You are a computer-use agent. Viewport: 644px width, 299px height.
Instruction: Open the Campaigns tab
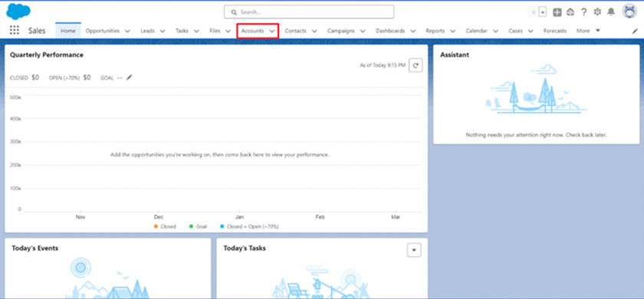tap(341, 31)
